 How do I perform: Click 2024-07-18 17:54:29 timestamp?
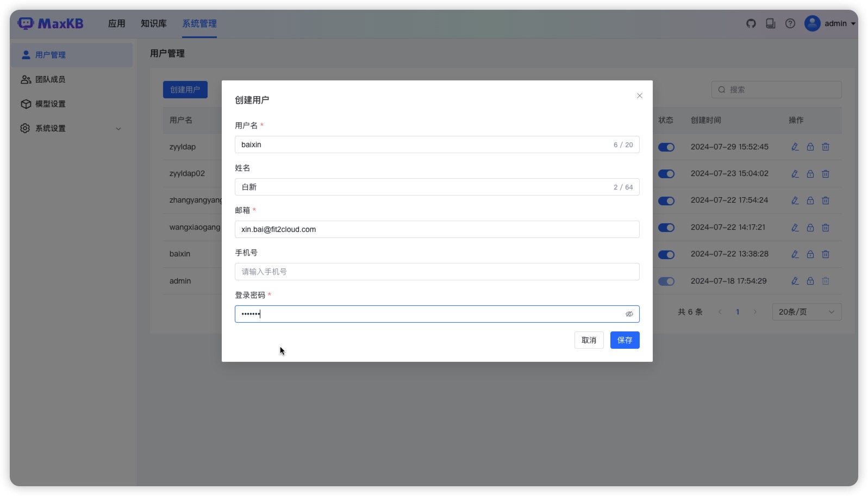728,281
